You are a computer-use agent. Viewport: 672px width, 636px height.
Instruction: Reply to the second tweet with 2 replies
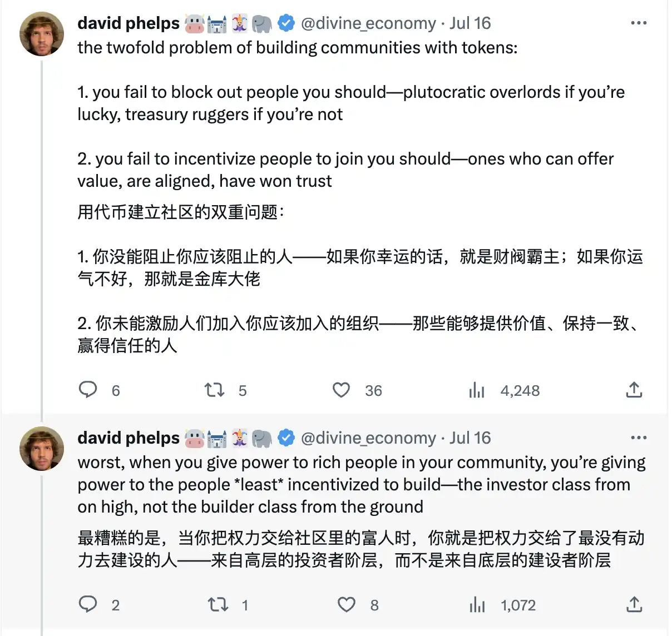tap(88, 604)
